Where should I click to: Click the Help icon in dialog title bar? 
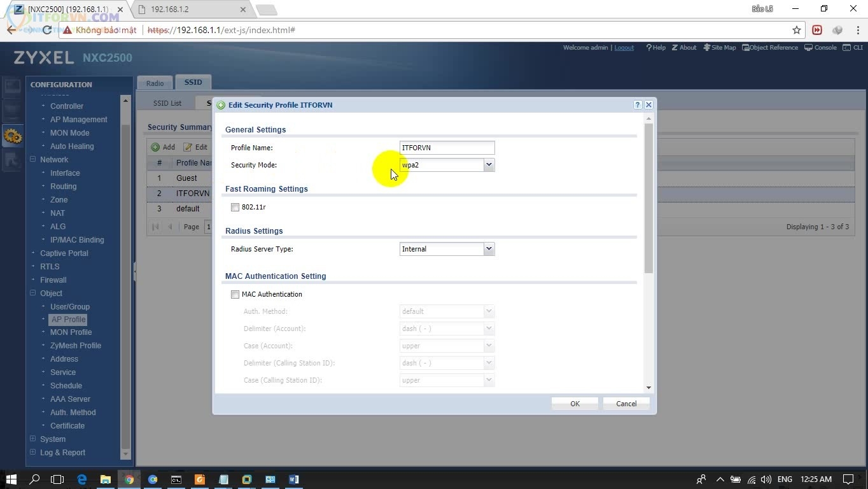(x=637, y=105)
